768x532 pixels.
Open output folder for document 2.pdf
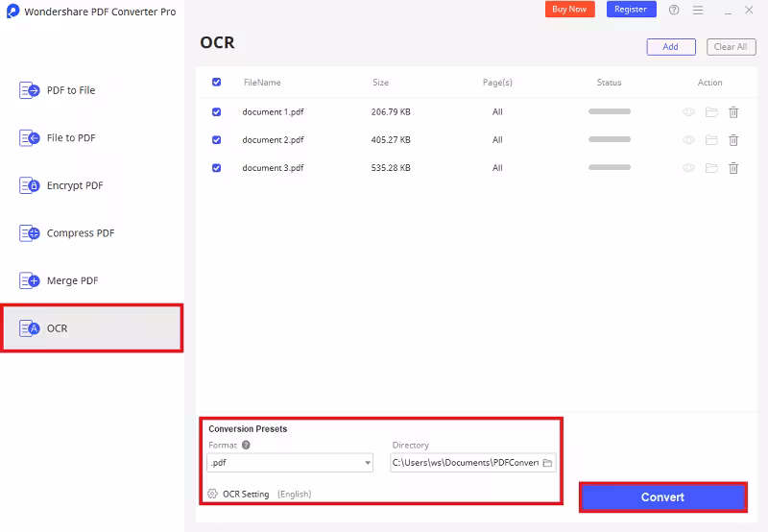click(711, 140)
